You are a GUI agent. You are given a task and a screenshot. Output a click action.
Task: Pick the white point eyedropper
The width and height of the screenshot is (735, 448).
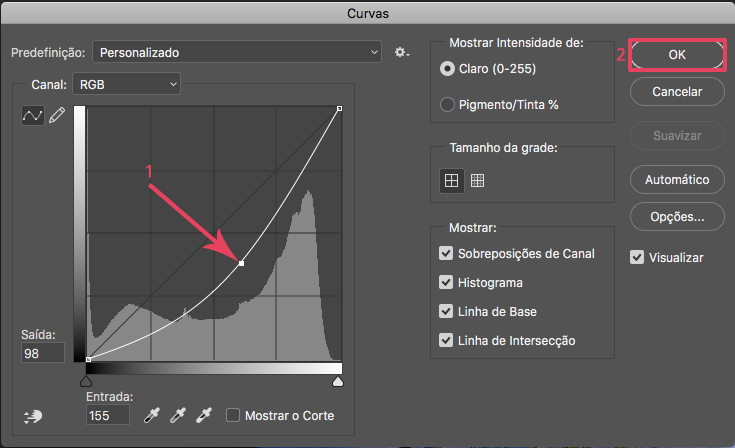tap(204, 415)
